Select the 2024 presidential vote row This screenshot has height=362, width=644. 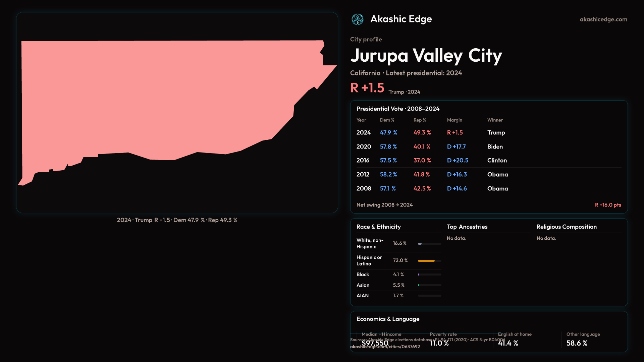(488, 133)
